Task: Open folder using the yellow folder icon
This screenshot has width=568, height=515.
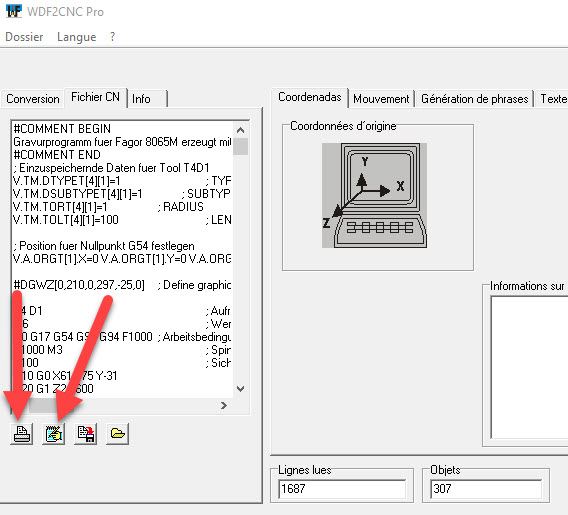Action: (118, 434)
